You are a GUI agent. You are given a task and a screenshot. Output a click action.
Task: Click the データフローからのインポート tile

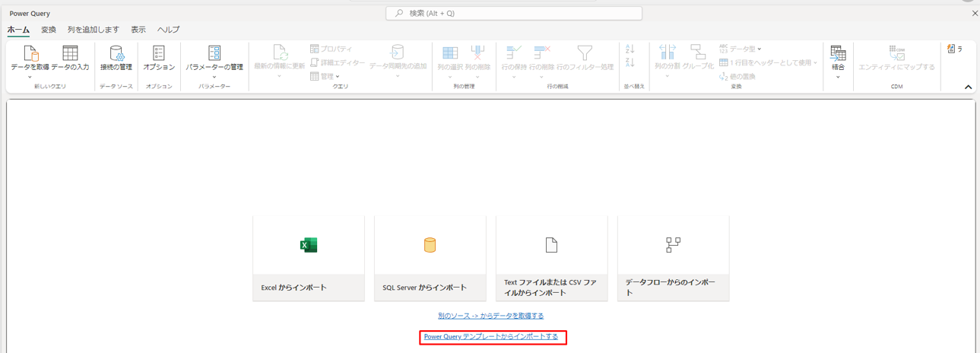[x=674, y=258]
